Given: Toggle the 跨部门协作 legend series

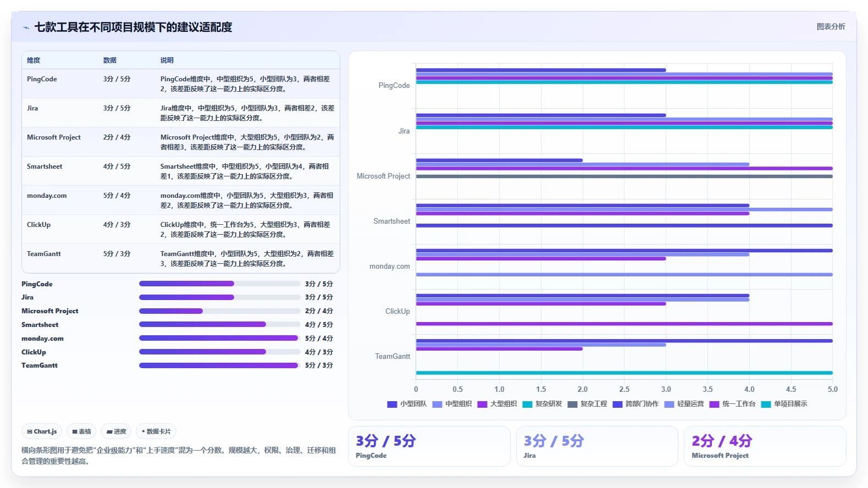Looking at the screenshot, I should click(635, 404).
